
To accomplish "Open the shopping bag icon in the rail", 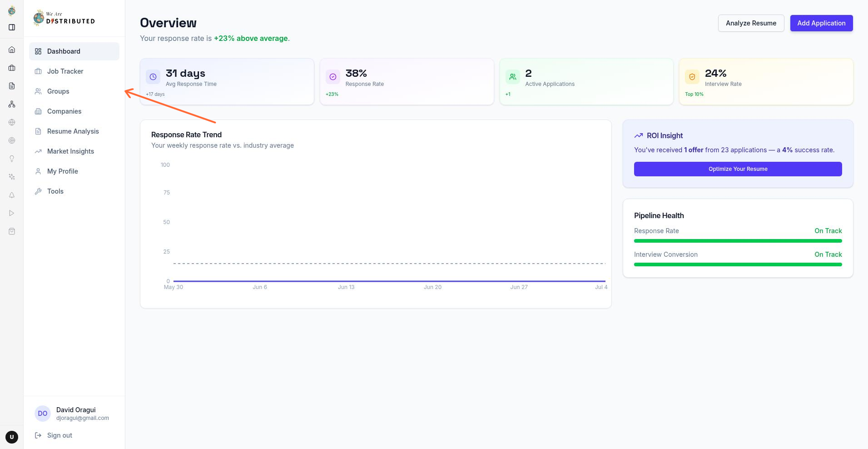I will click(12, 231).
